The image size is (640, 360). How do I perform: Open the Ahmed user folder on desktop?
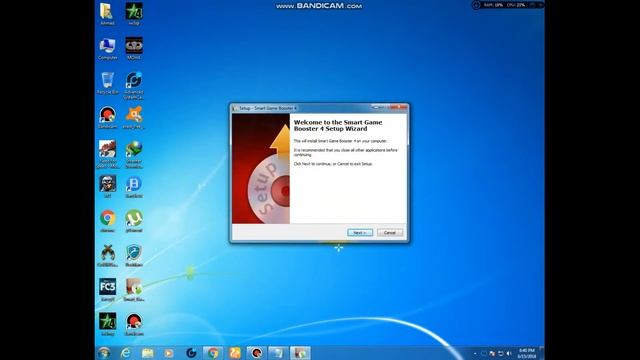tap(107, 14)
